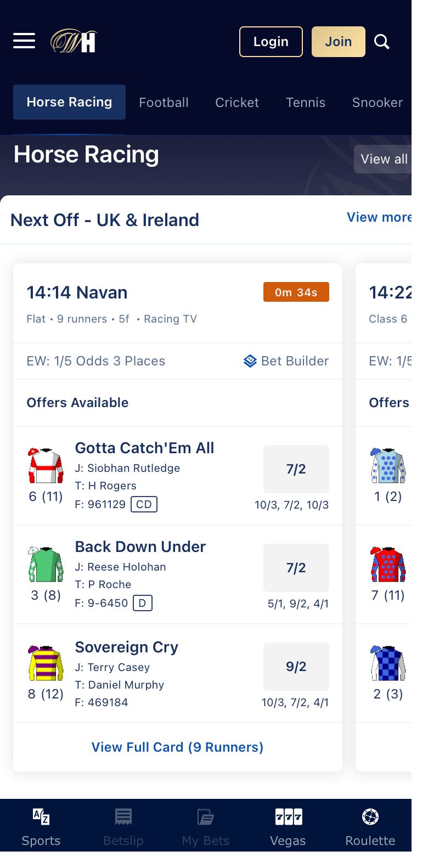Tap the William Hill logo
Image resolution: width=428 pixels, height=868 pixels.
click(74, 41)
